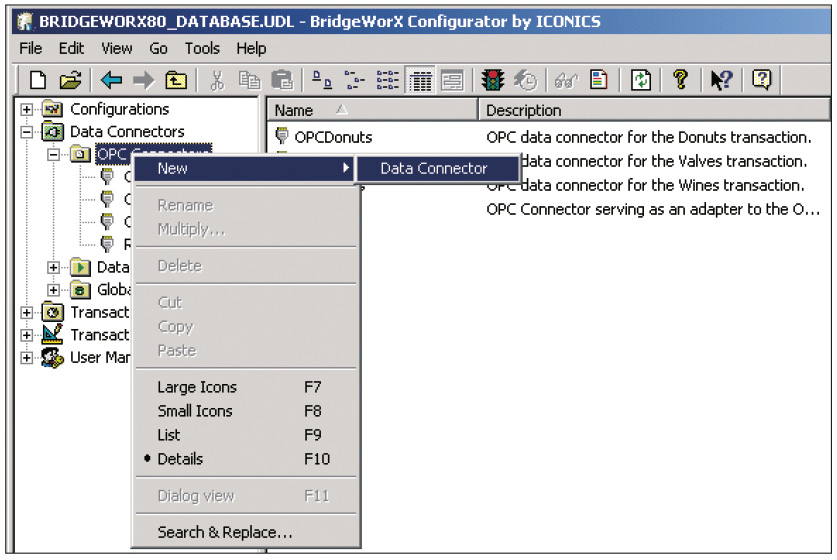Expand the Configurations tree node
Image resolution: width=837 pixels, height=560 pixels.
click(26, 109)
